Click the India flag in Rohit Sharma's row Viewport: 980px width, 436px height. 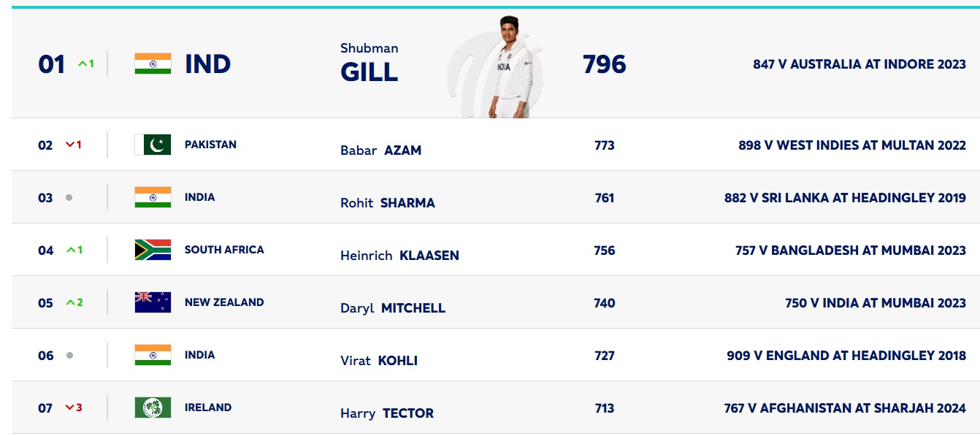point(153,197)
